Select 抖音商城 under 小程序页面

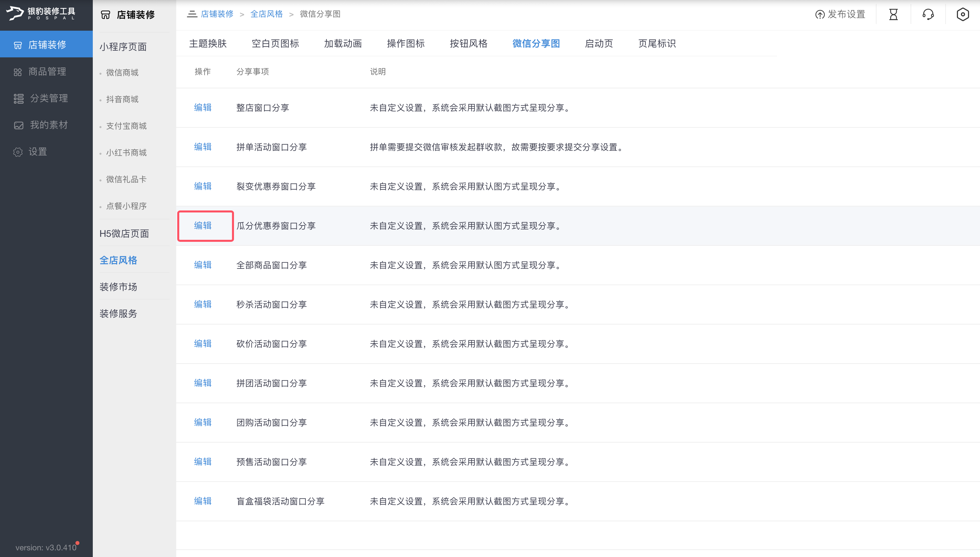point(122,99)
